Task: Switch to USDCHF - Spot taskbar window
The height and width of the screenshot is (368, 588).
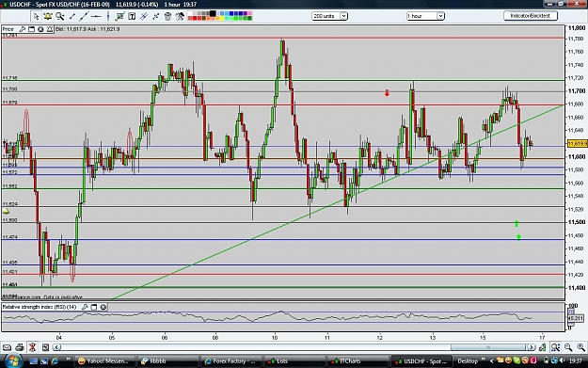Action: pyautogui.click(x=421, y=361)
